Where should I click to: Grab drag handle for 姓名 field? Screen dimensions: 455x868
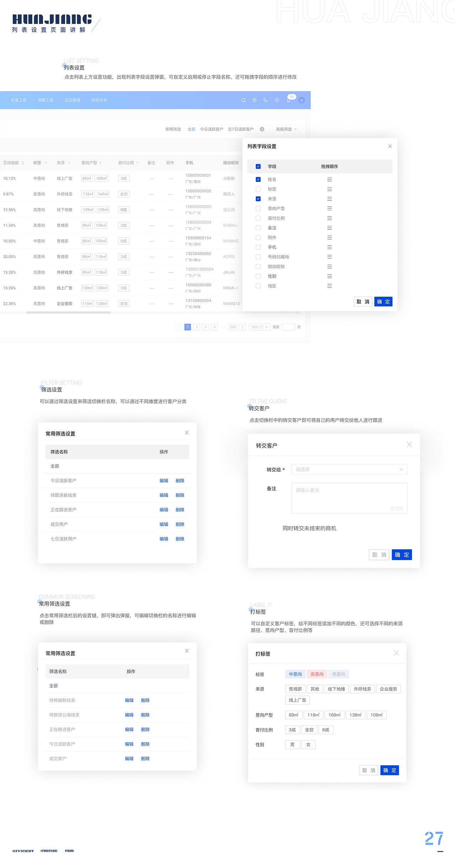tap(330, 179)
